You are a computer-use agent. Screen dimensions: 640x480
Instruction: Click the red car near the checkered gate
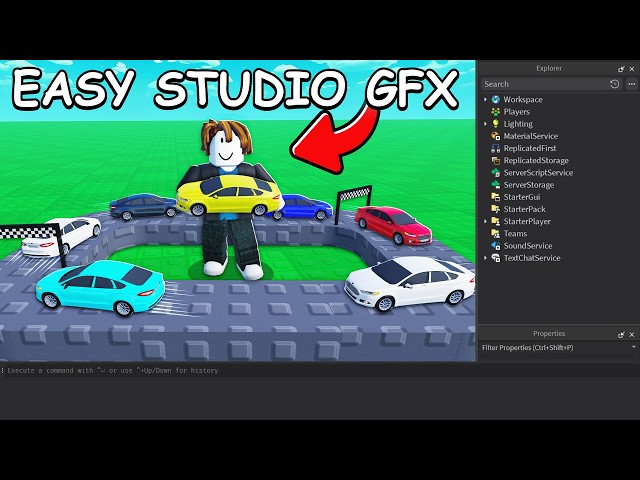(x=393, y=225)
